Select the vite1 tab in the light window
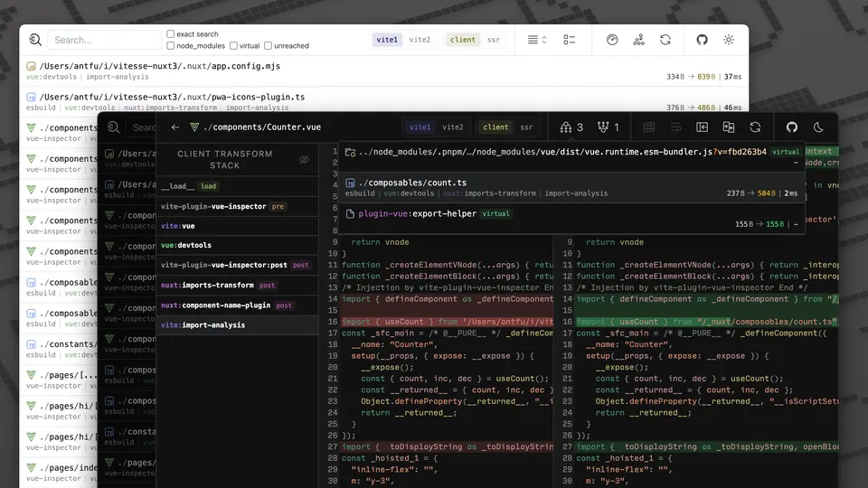The image size is (868, 488). coord(387,40)
